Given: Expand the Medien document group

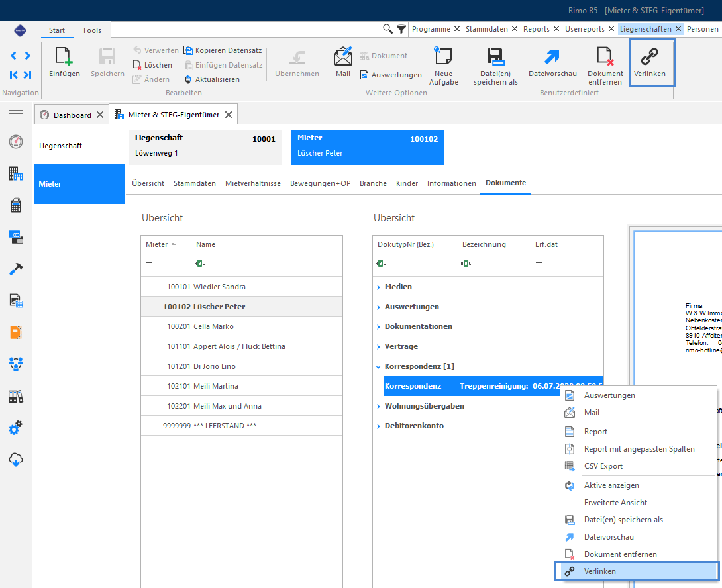Looking at the screenshot, I should click(378, 287).
